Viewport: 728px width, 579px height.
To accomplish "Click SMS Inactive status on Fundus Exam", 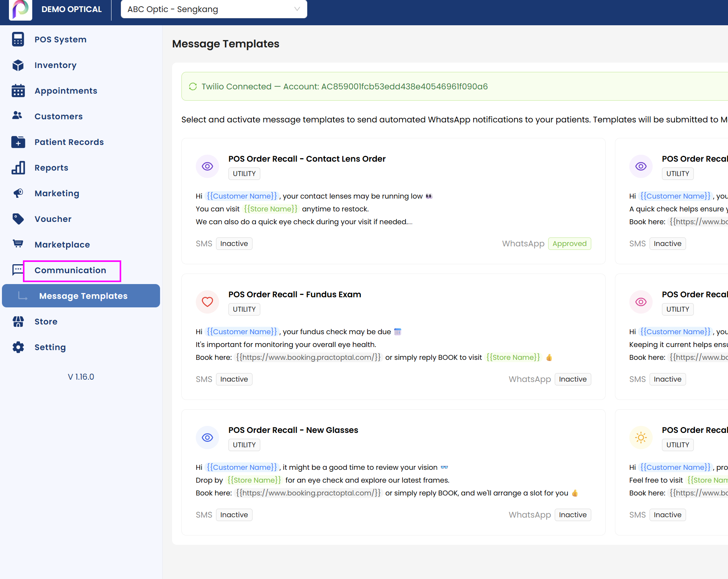I will 234,379.
